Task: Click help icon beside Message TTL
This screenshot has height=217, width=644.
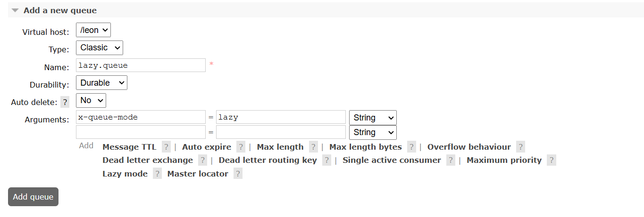Action: 166,147
